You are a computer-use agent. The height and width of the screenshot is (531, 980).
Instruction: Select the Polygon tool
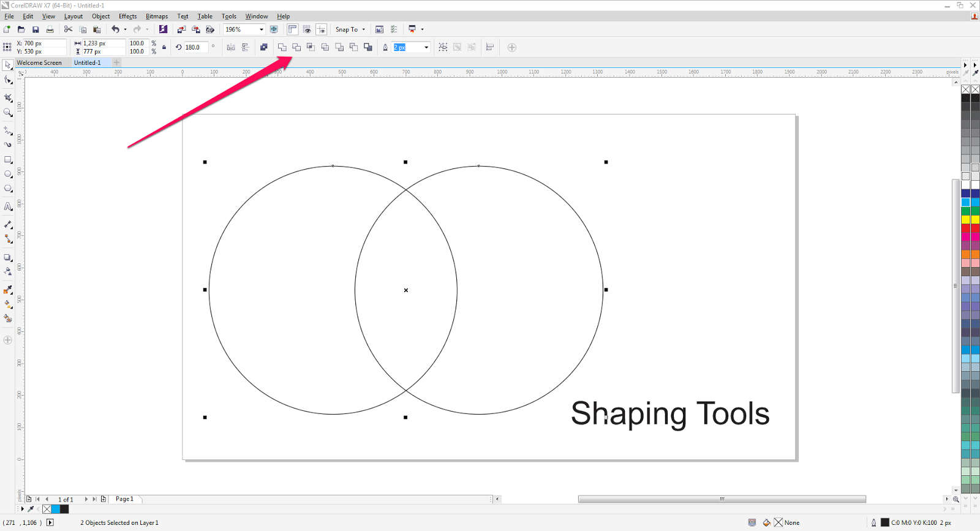[8, 189]
